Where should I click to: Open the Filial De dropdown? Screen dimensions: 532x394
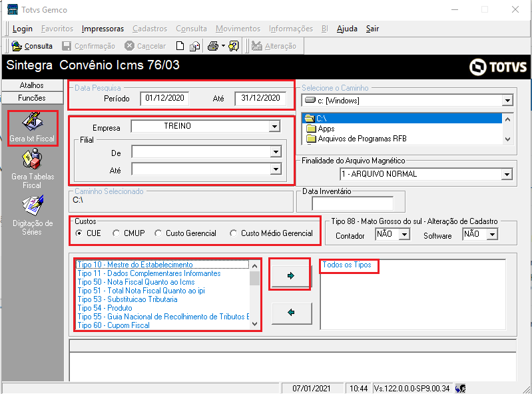276,152
